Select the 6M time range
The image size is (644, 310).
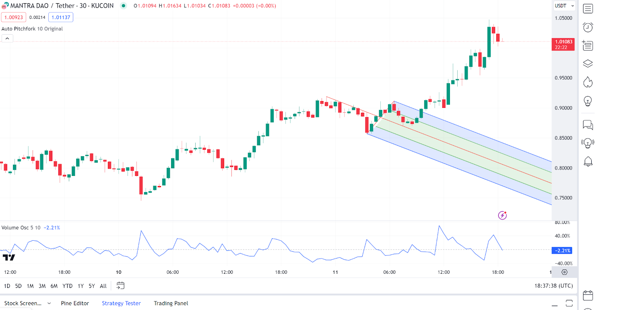pos(54,286)
